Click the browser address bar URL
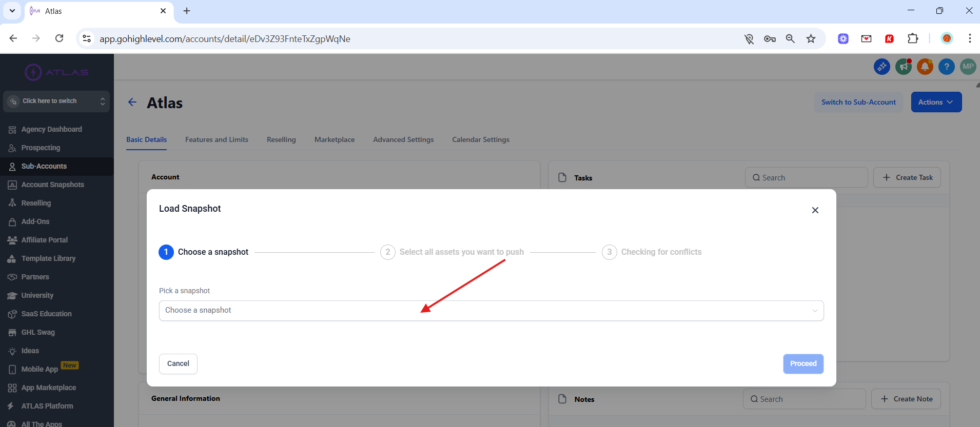Viewport: 980px width, 427px height. (225, 39)
